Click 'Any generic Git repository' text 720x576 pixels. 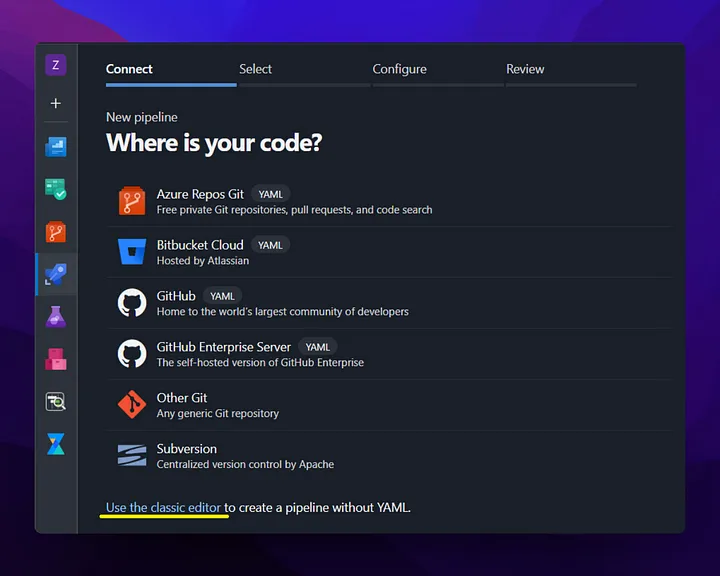click(218, 413)
